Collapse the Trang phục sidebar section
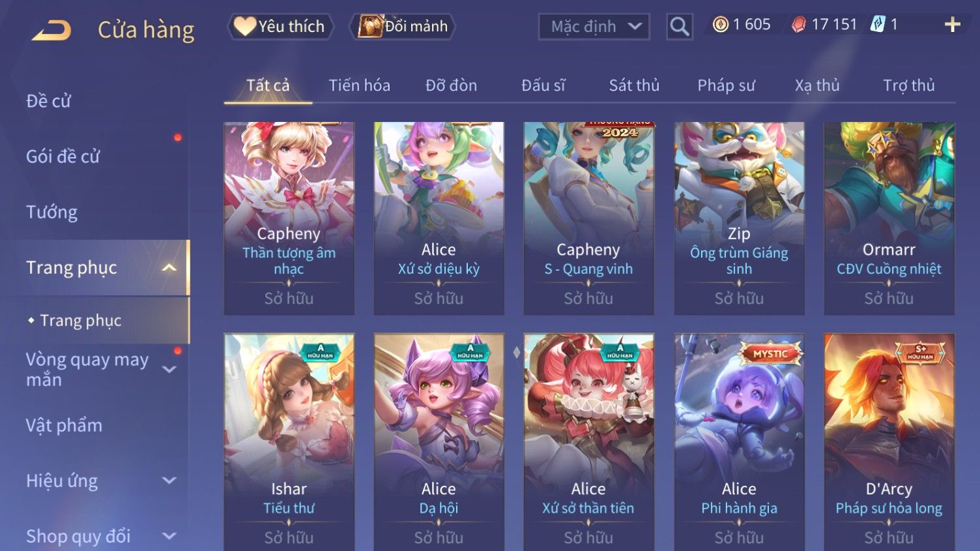 coord(169,268)
